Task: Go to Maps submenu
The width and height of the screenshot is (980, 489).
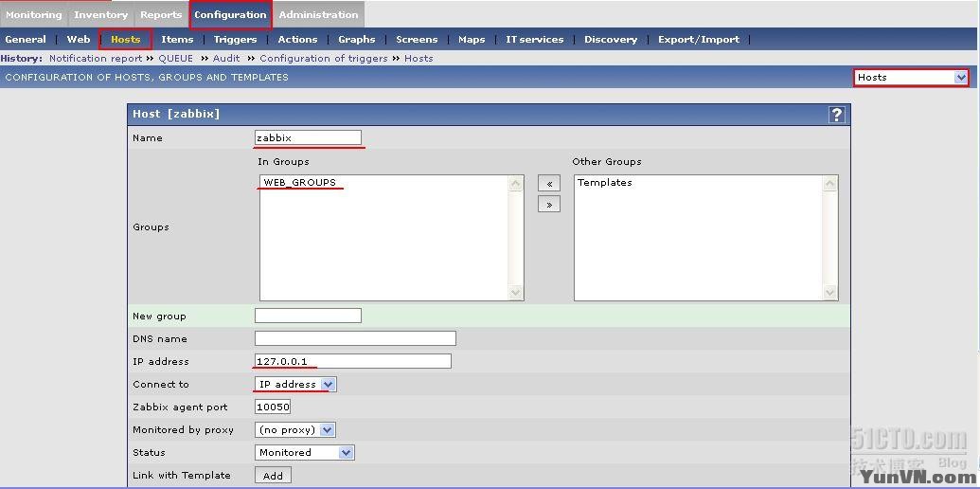Action: 472,40
